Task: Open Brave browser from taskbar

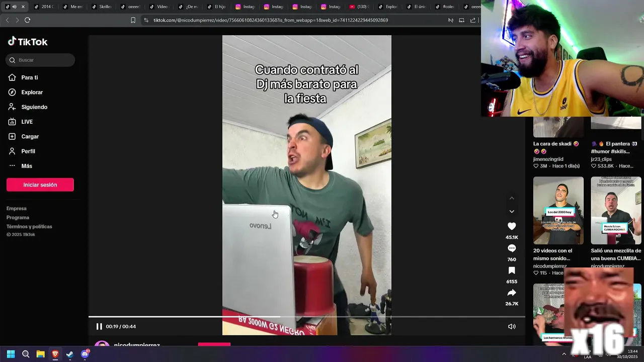Action: click(55, 354)
